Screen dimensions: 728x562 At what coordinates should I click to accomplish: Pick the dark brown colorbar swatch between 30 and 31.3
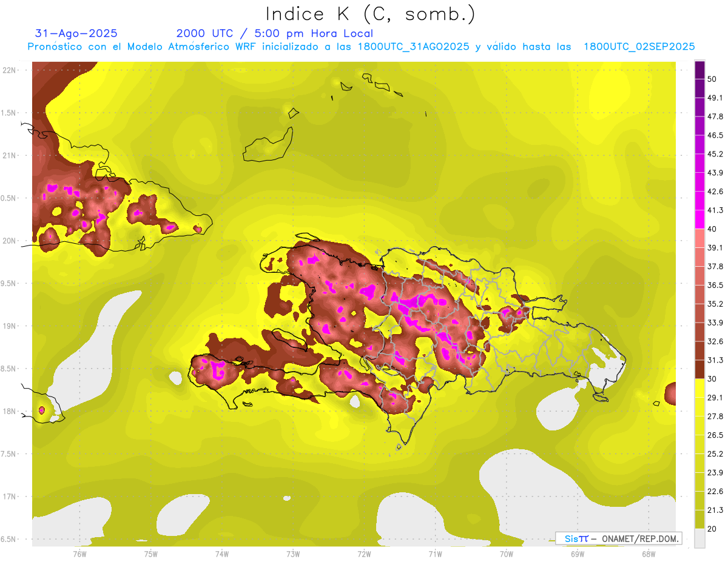699,369
